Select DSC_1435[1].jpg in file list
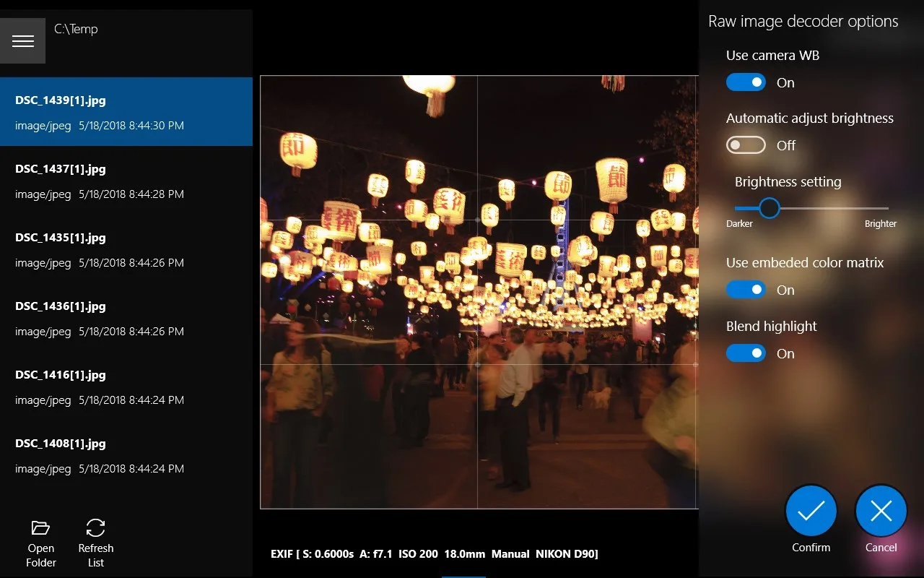924x578 pixels. [126, 249]
